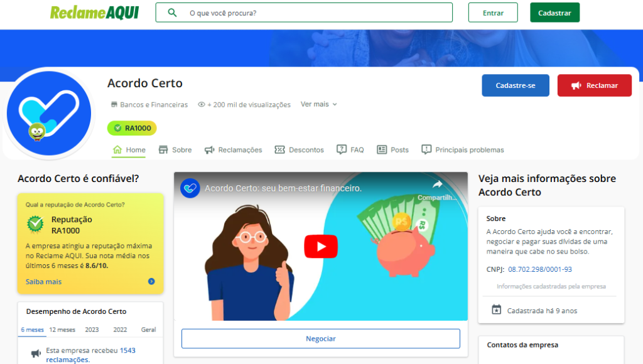
Task: Open the Principais problemas tab
Action: pos(462,150)
